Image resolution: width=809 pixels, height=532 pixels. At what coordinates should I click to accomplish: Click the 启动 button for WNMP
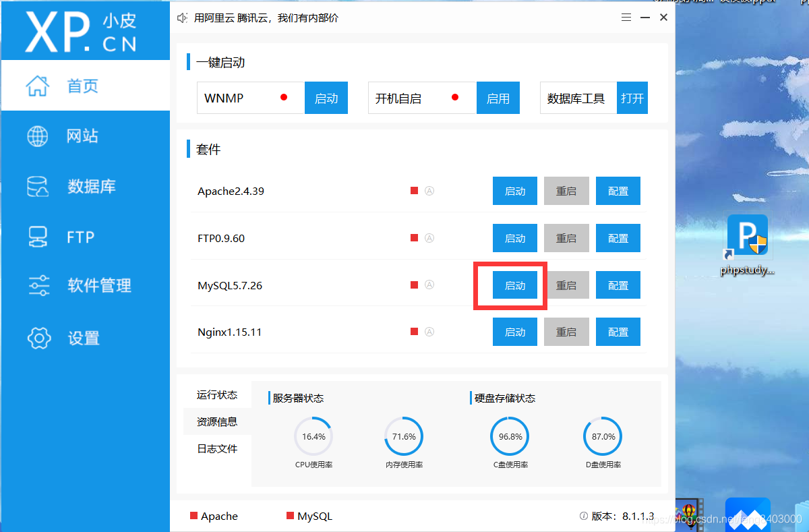coord(326,98)
